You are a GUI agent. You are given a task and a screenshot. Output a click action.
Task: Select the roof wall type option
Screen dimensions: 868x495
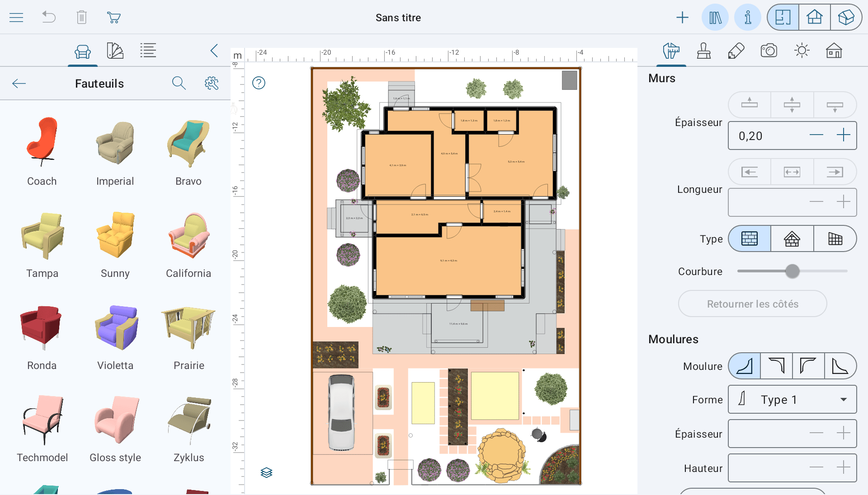point(792,238)
